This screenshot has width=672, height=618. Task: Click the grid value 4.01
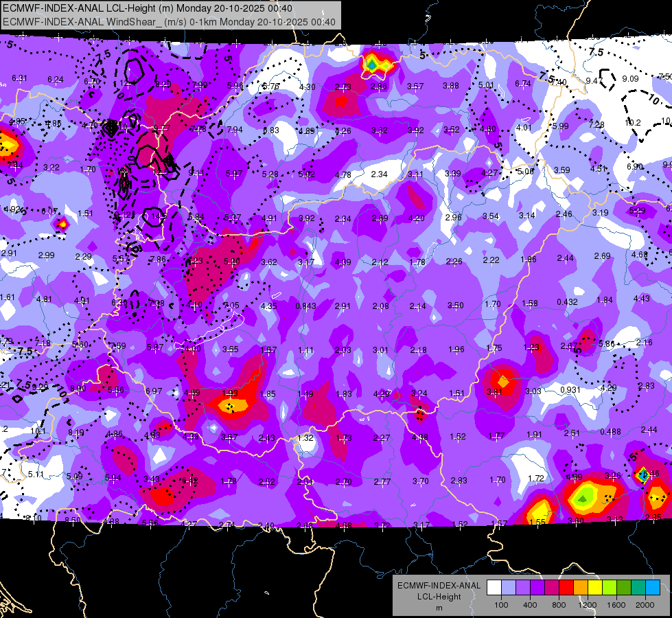[524, 127]
